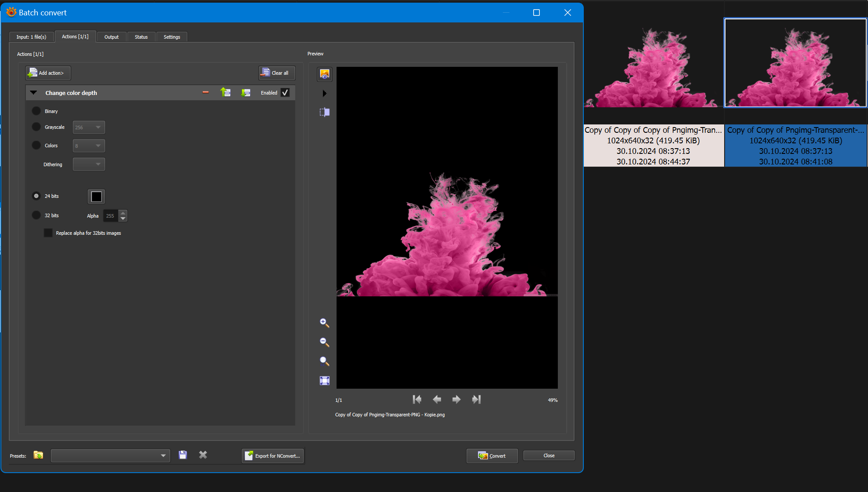The image size is (868, 492).
Task: Move the action down with the arrow icon
Action: 245,92
